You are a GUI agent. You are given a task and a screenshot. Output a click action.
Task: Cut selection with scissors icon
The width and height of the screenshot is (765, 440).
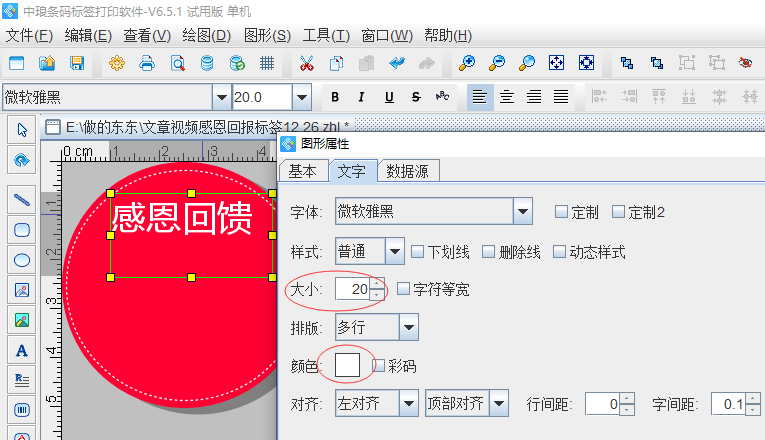point(307,63)
